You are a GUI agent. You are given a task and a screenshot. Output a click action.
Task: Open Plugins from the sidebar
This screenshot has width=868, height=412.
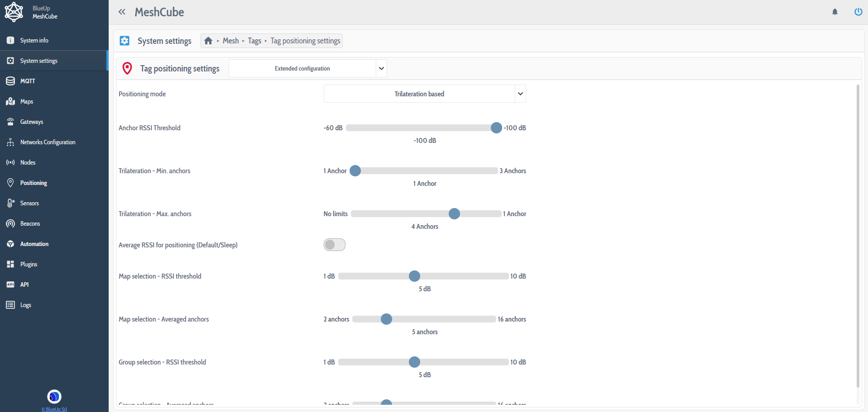pyautogui.click(x=29, y=265)
